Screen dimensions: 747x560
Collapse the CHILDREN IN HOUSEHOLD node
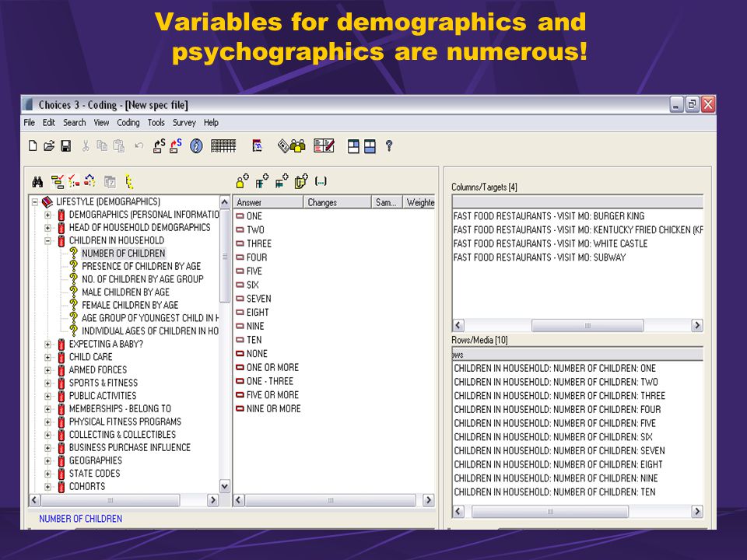(x=47, y=240)
